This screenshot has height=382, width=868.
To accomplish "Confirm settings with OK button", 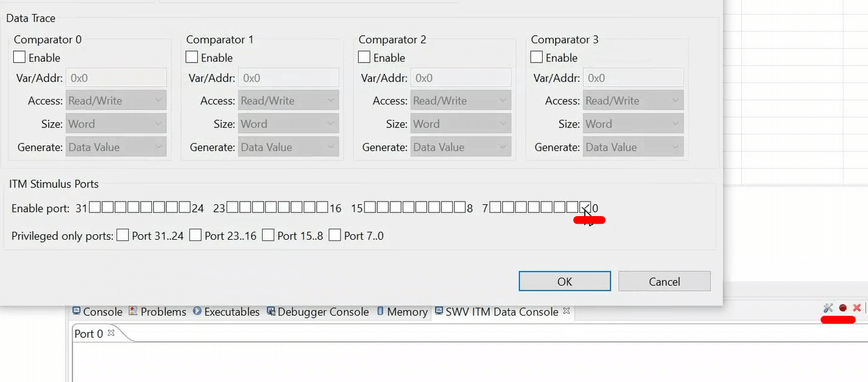I will (564, 281).
